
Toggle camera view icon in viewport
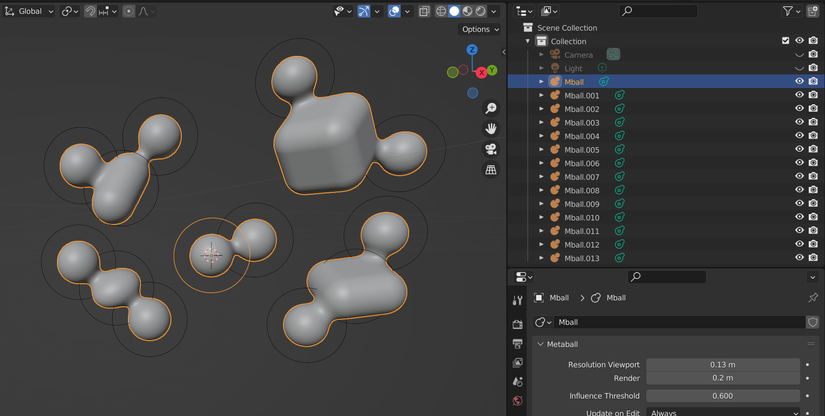(491, 149)
